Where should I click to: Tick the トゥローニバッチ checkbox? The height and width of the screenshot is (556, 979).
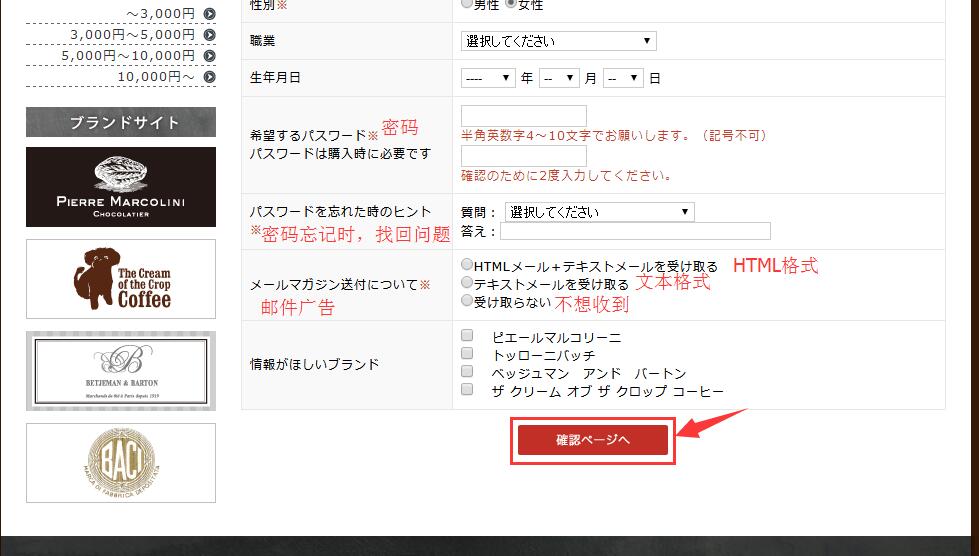click(467, 354)
